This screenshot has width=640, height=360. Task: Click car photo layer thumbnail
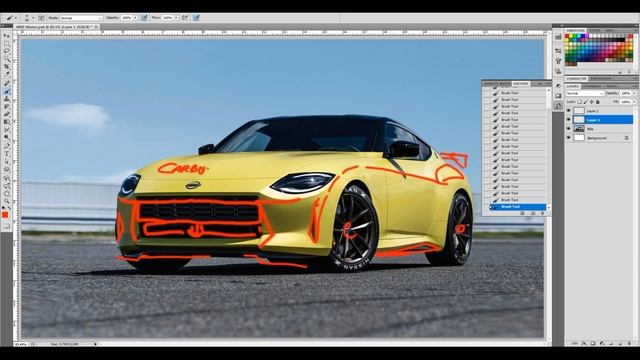(579, 129)
